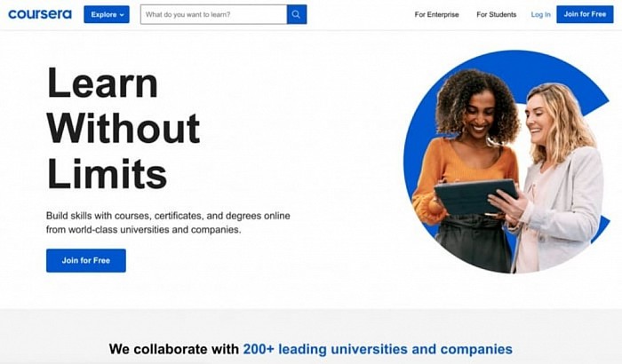
Task: Expand the Explore dropdown chevron
Action: click(x=122, y=15)
